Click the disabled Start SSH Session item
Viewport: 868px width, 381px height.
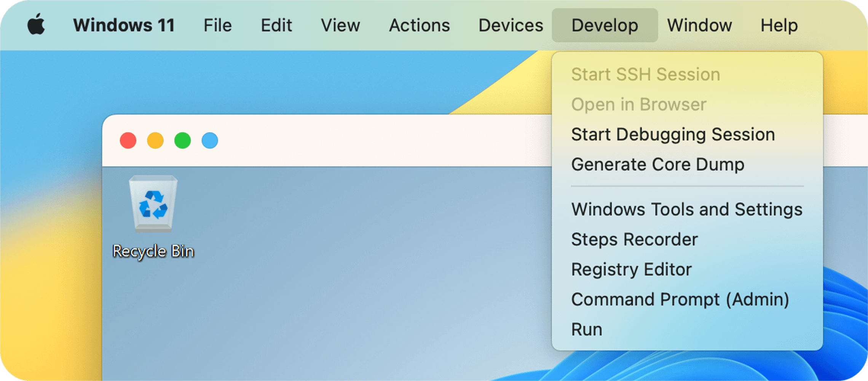point(687,74)
